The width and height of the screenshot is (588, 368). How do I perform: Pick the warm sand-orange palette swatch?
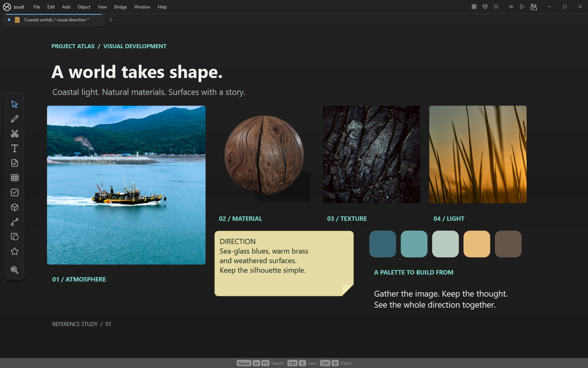coord(477,244)
